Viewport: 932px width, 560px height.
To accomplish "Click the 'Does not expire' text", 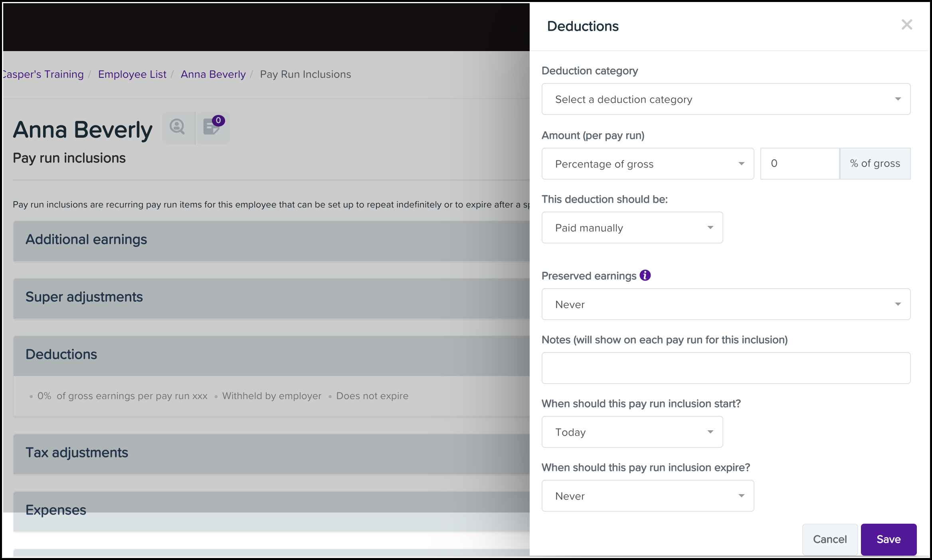I will click(372, 396).
